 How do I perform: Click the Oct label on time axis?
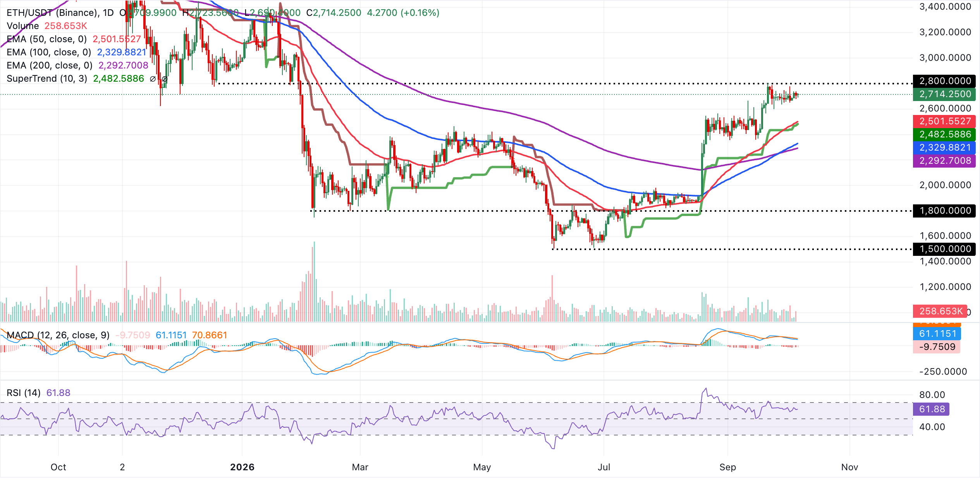point(58,467)
